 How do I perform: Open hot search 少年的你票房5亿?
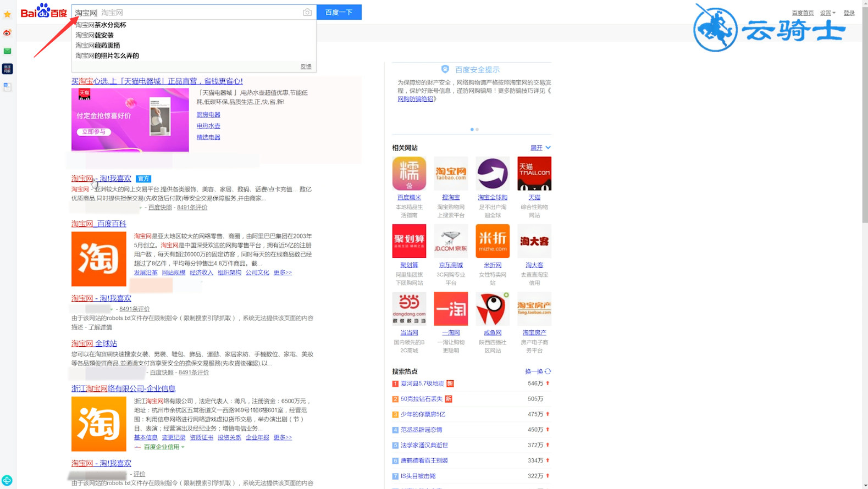point(423,414)
